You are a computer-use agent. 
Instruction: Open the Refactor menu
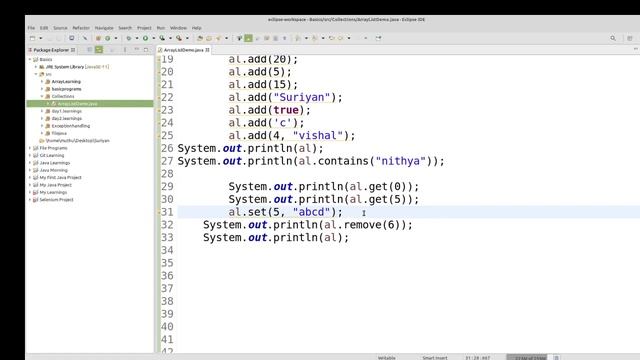click(x=81, y=28)
